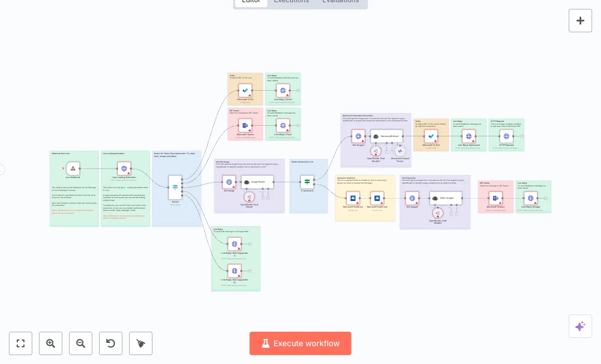This screenshot has height=364, width=601.
Task: Open the AI assistant sparkle button
Action: coord(580,326)
